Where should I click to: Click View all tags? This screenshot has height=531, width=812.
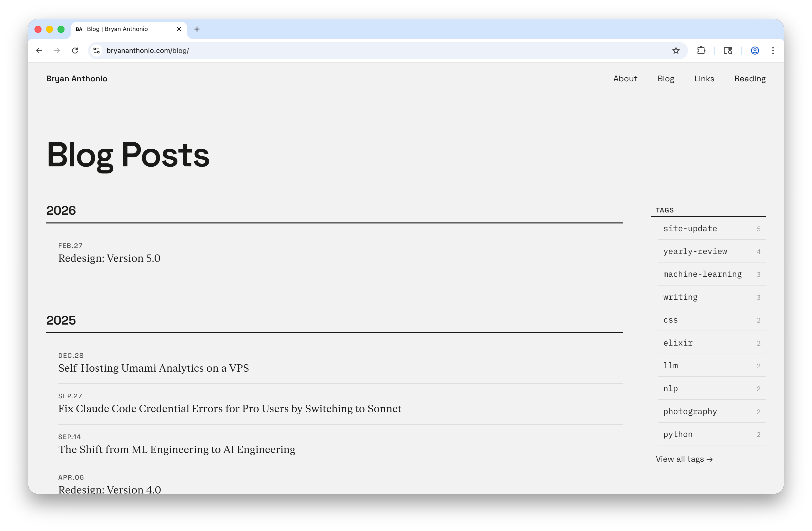pos(684,459)
